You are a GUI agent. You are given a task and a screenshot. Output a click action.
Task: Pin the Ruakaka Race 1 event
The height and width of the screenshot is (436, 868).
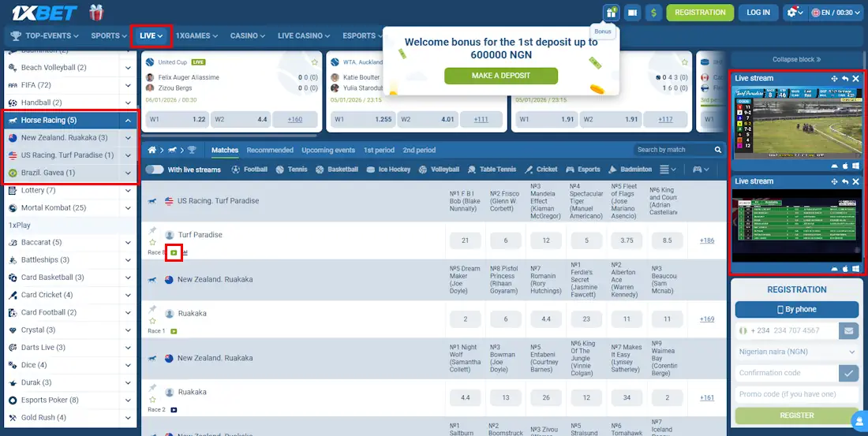(153, 309)
